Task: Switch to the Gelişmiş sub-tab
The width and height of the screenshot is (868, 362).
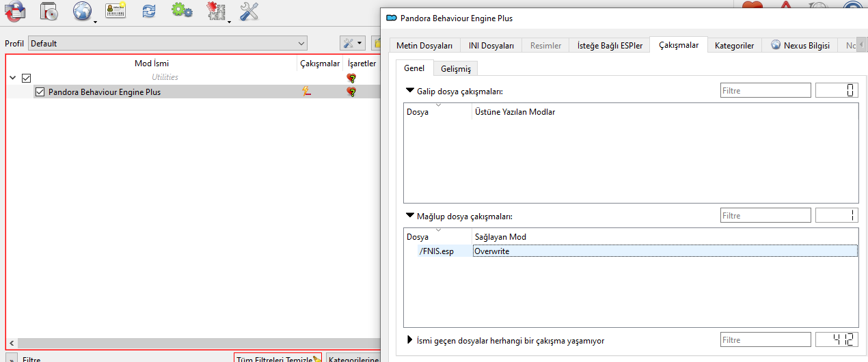Action: point(456,69)
